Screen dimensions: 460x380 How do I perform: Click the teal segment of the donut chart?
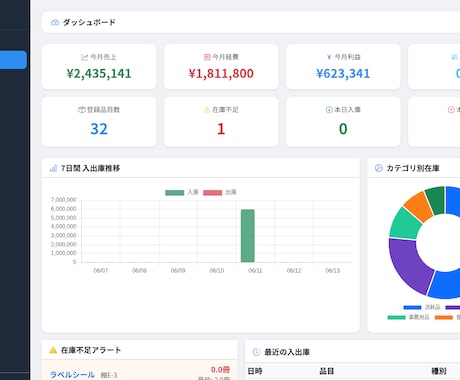coord(404,223)
